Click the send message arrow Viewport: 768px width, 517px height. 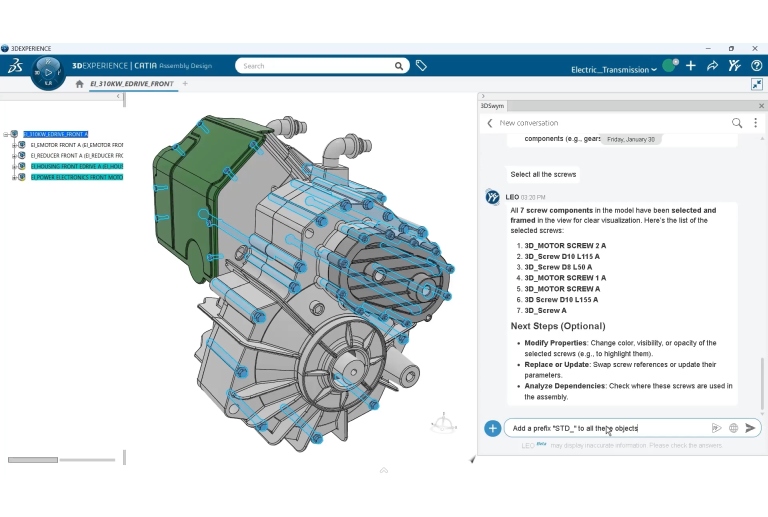[750, 428]
